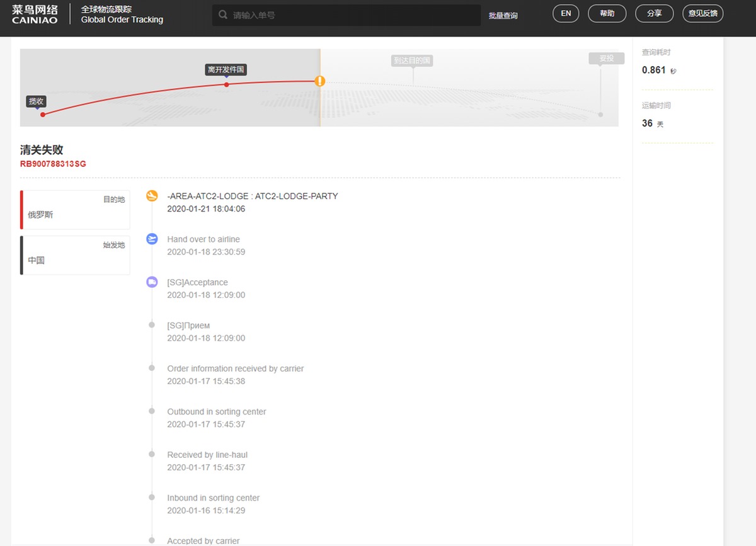Click the search magnifier icon
Image resolution: width=756 pixels, height=546 pixels.
[x=223, y=15]
